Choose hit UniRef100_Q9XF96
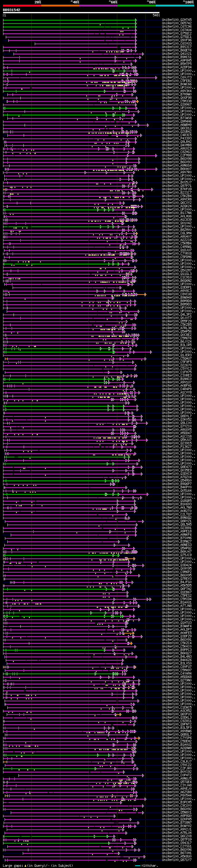Screen dimensions: 197x868 (x=177, y=40)
